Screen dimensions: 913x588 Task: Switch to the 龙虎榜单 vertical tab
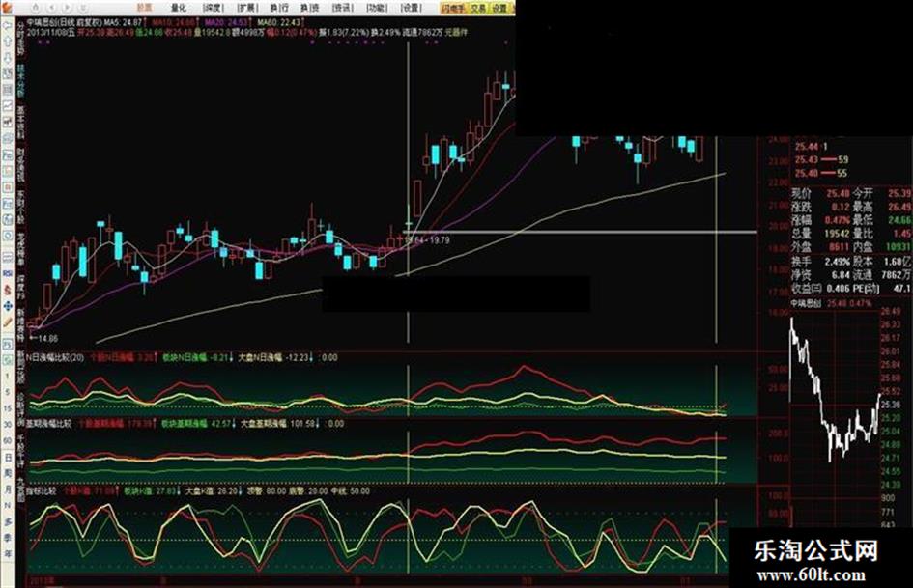tap(21, 248)
